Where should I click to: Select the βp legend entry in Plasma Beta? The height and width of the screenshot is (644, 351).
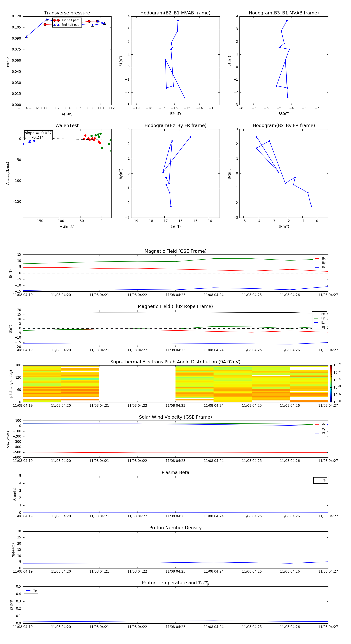[320, 480]
